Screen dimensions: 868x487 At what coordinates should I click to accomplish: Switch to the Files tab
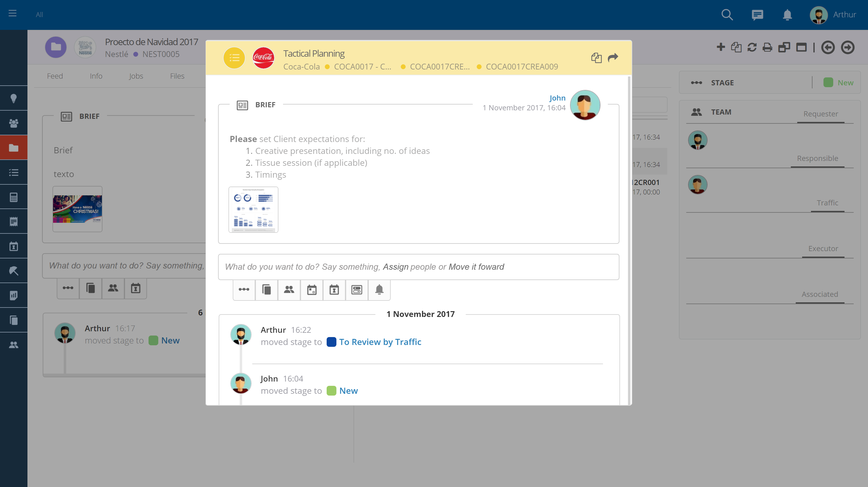[177, 76]
